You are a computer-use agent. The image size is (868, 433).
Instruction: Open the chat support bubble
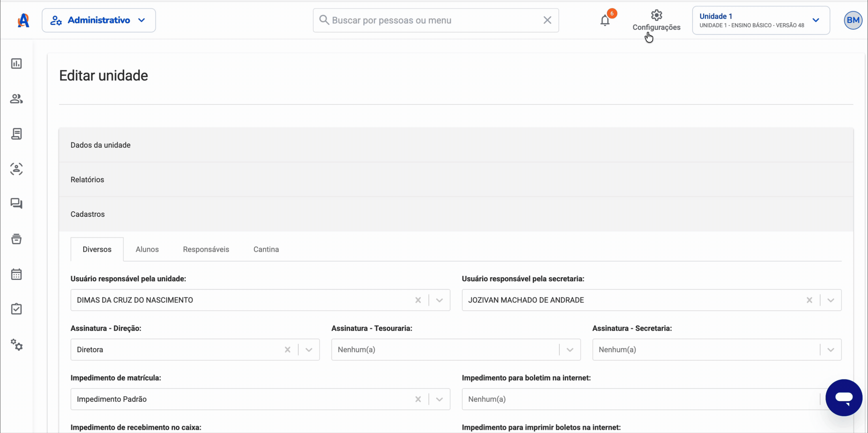(x=844, y=398)
